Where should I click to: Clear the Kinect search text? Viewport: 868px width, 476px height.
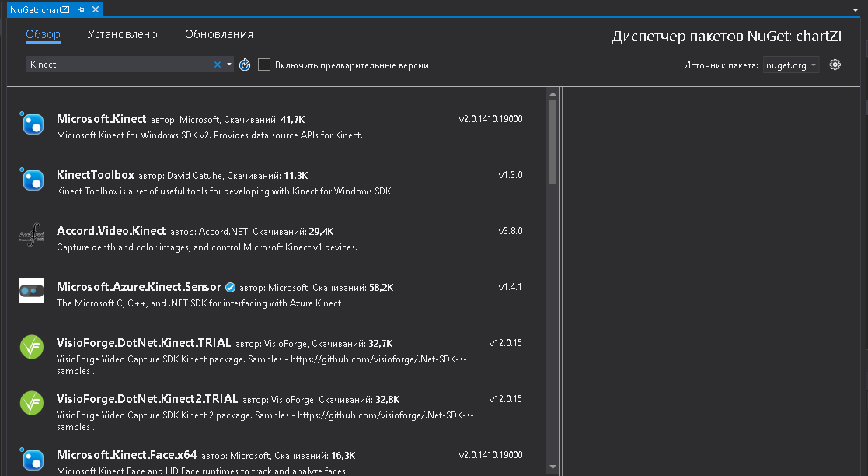point(218,65)
